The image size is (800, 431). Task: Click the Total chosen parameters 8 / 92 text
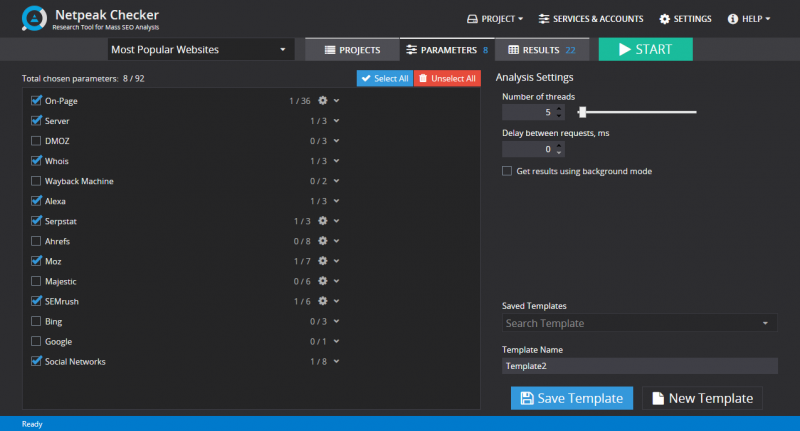click(83, 79)
